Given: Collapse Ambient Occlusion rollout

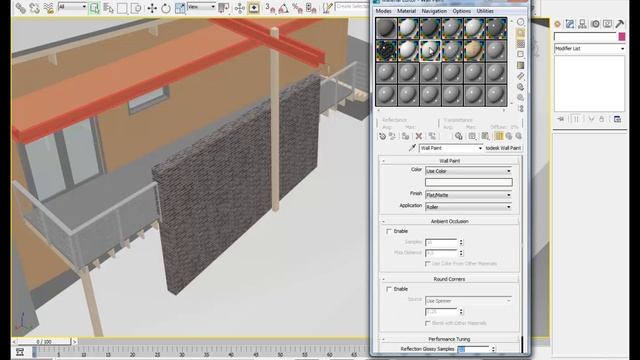Looking at the screenshot, I should (x=449, y=221).
